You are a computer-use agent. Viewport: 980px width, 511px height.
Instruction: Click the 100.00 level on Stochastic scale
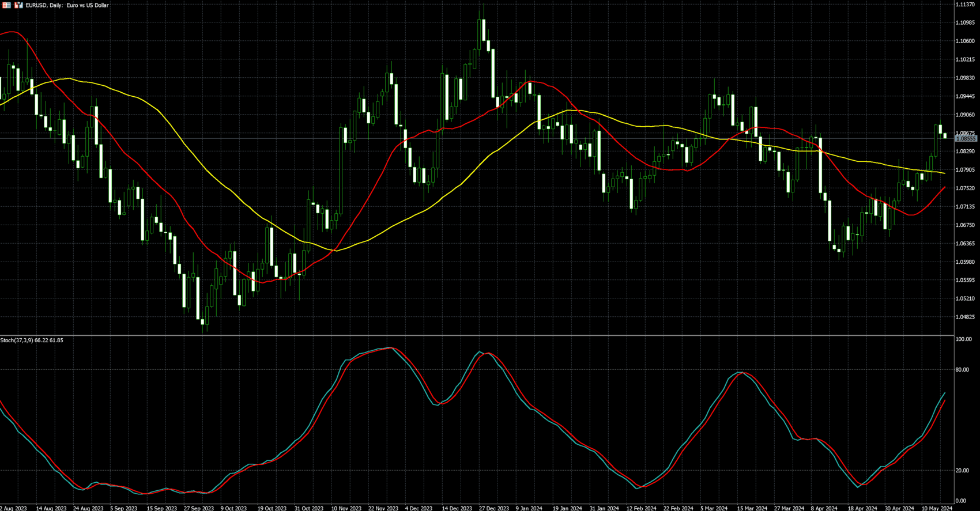click(963, 339)
